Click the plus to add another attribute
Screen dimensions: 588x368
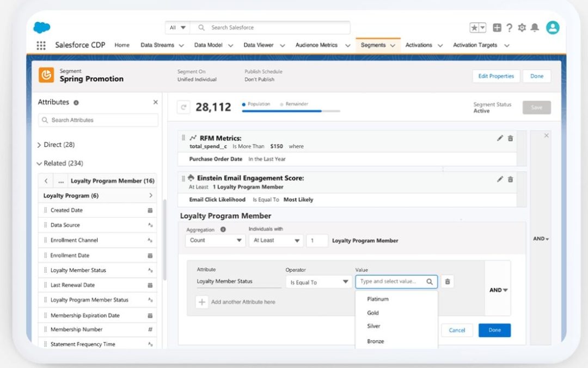(202, 302)
